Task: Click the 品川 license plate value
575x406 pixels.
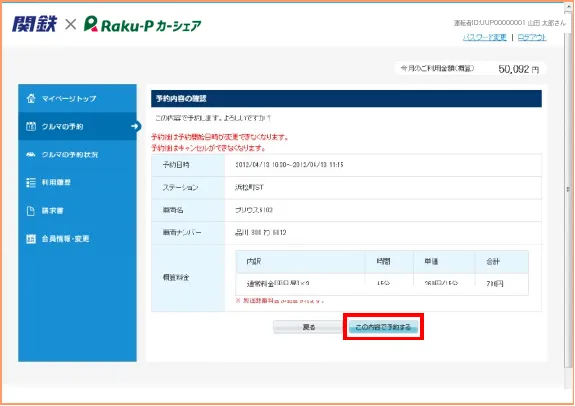Action: 261,233
